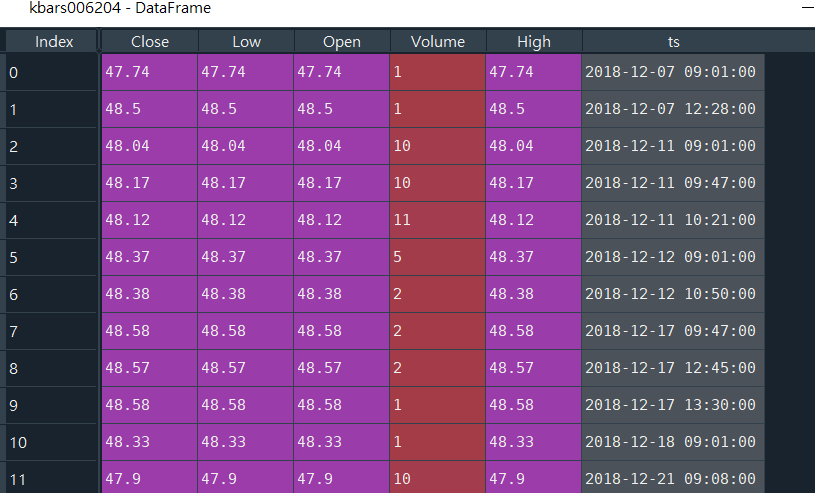Select row header 3

pos(51,183)
